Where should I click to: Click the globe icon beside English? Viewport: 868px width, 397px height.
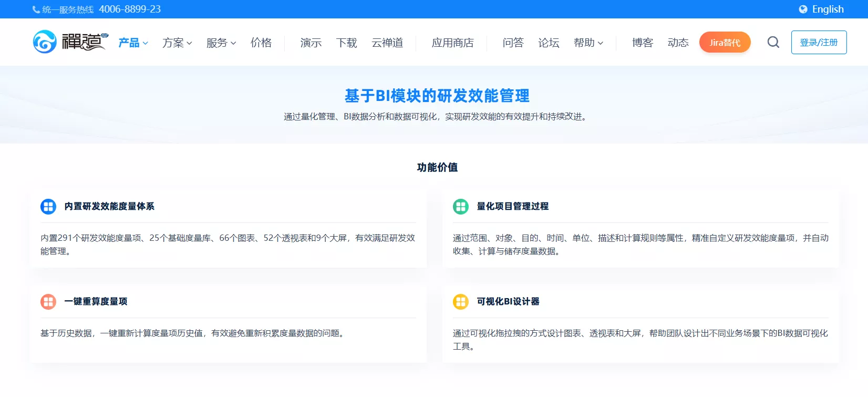point(803,9)
